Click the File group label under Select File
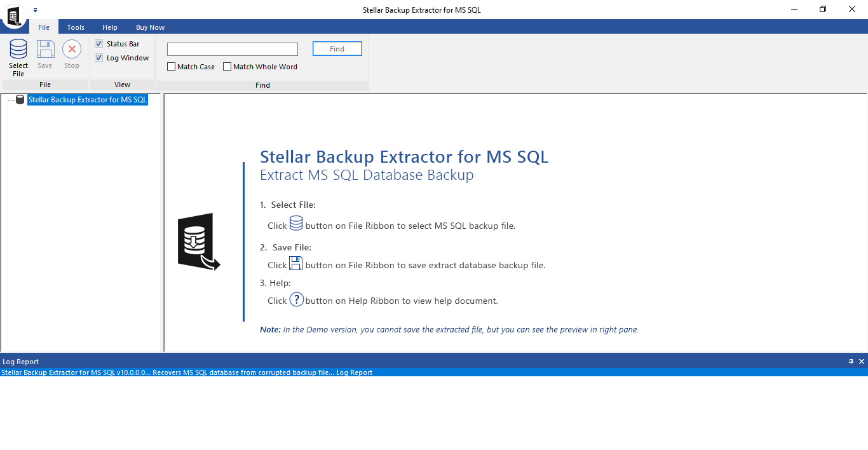This screenshot has height=450, width=868. pyautogui.click(x=45, y=85)
